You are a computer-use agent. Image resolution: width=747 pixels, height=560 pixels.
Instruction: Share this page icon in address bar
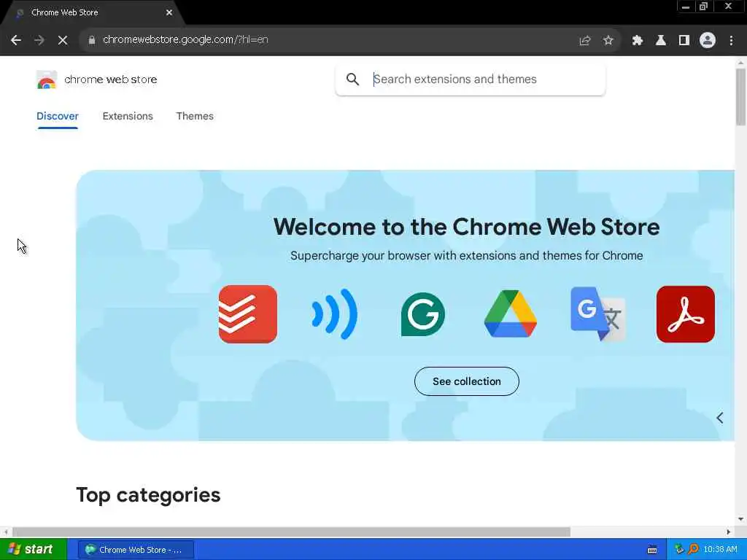584,41
